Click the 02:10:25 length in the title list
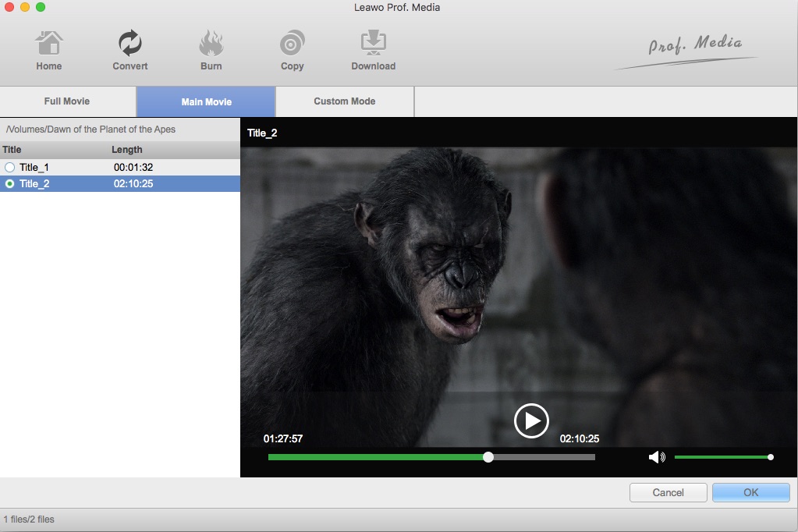The width and height of the screenshot is (798, 532). click(133, 184)
